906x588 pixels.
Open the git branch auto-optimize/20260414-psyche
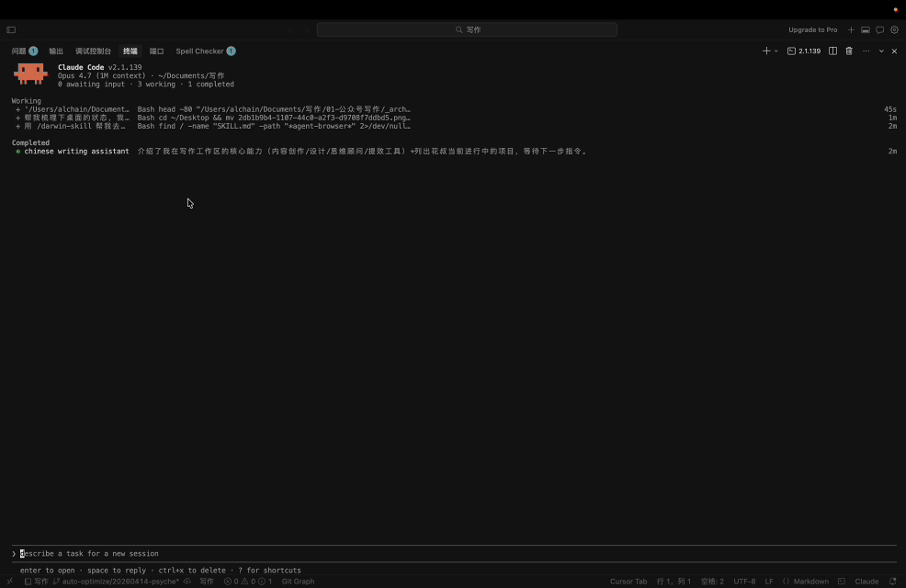pos(116,581)
